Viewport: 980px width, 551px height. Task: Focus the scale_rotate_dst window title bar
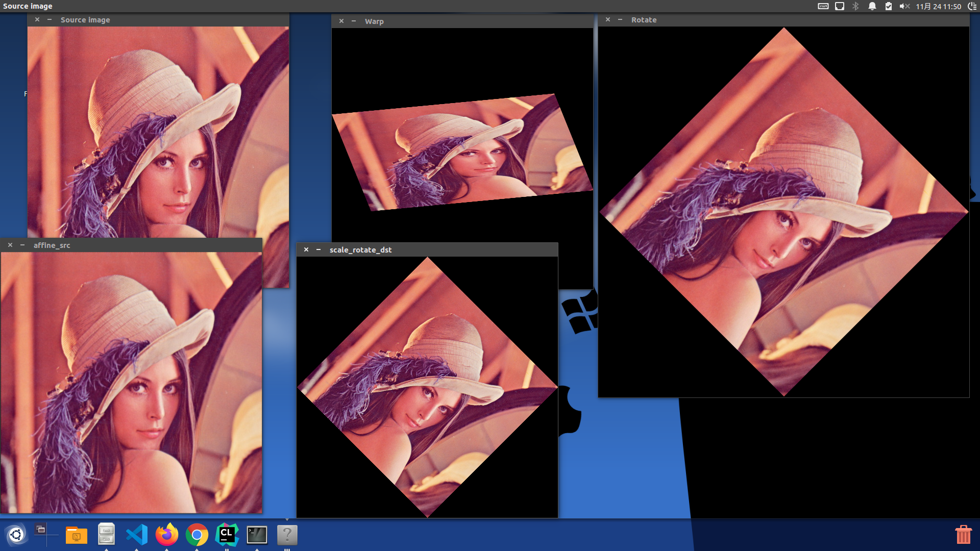point(427,249)
